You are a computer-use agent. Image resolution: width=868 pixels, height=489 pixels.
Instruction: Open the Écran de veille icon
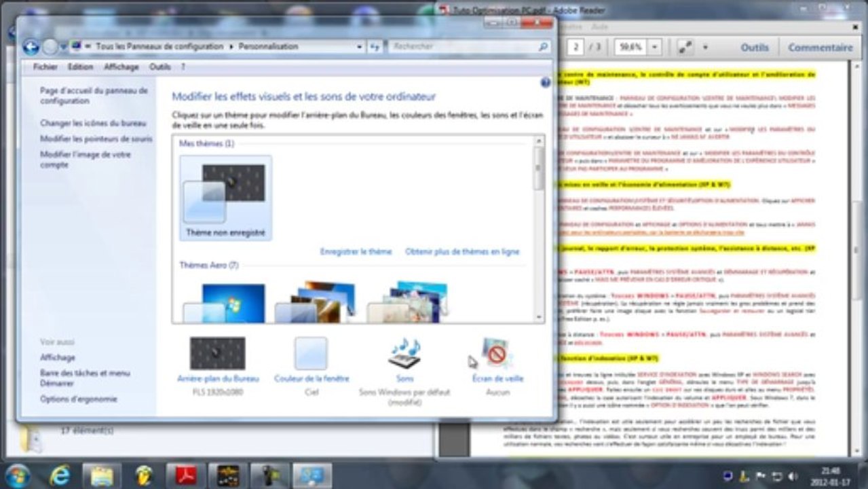tap(497, 353)
